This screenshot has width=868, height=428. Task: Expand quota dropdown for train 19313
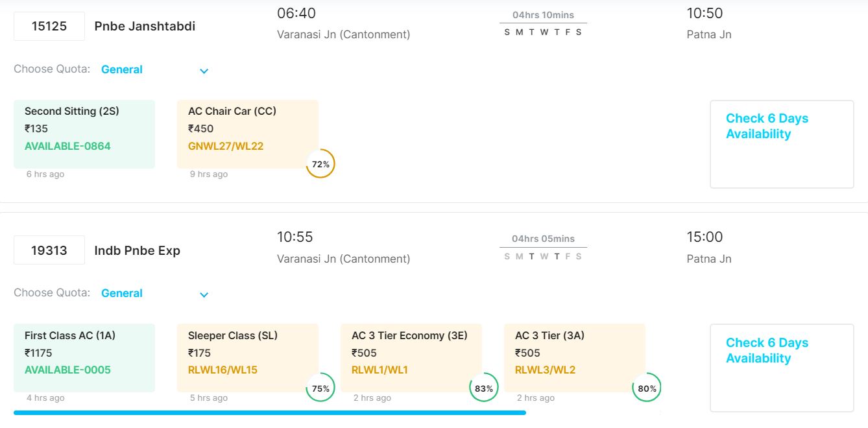204,294
